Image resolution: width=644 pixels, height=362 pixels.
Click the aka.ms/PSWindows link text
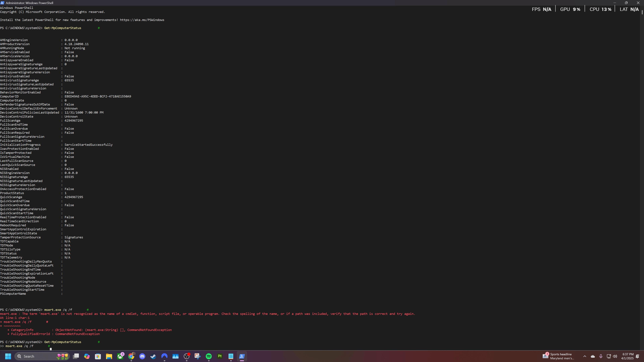coord(142,20)
